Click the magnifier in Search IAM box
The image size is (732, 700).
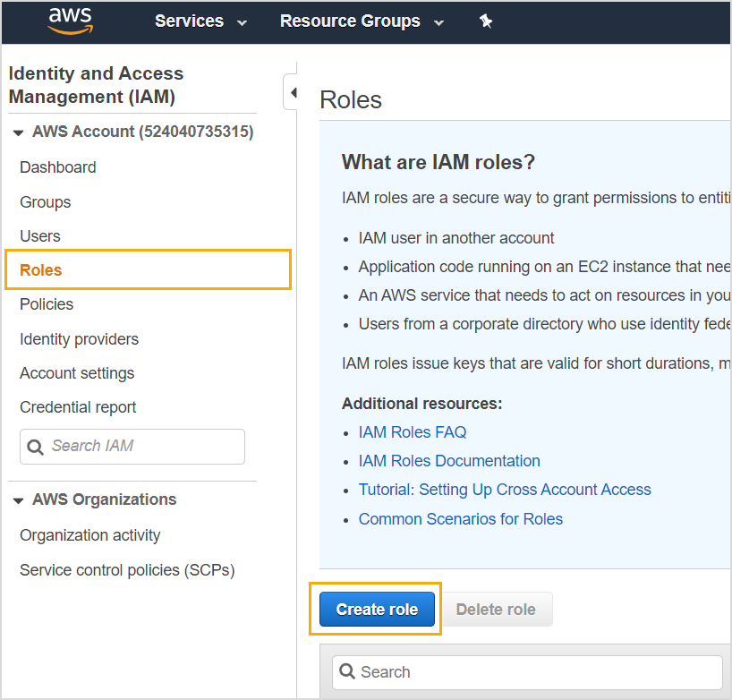point(35,447)
